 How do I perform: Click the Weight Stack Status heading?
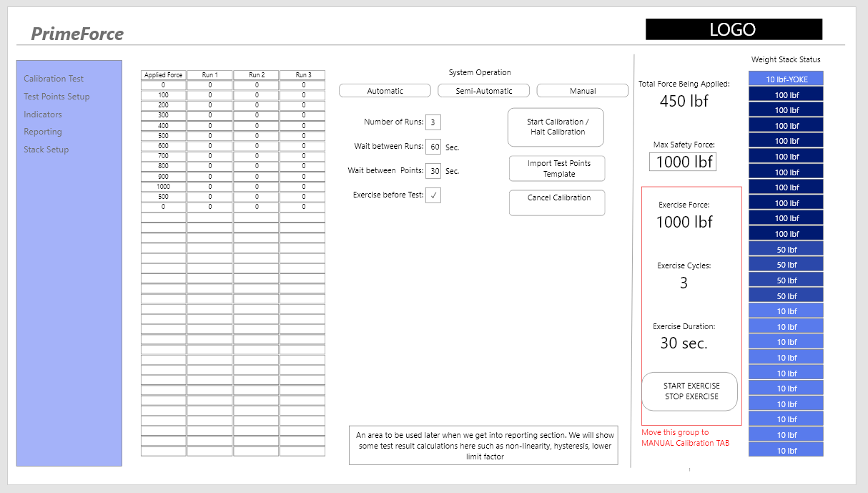[x=786, y=59]
